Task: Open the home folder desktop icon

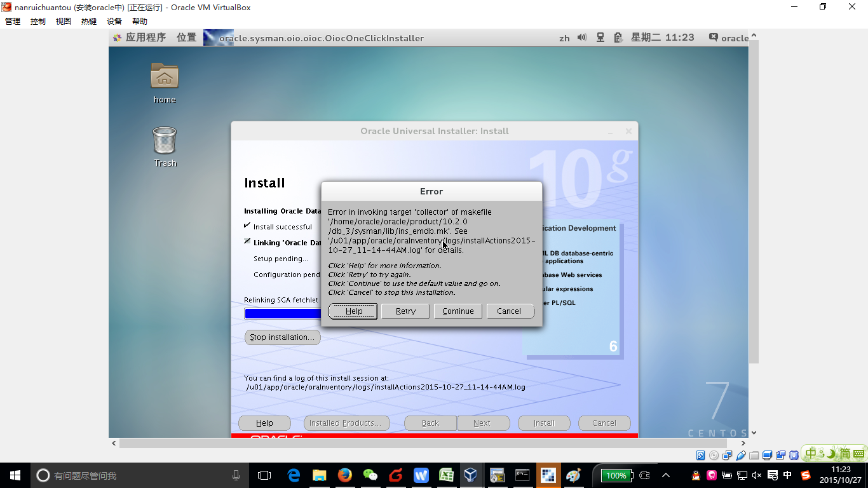Action: tap(165, 83)
